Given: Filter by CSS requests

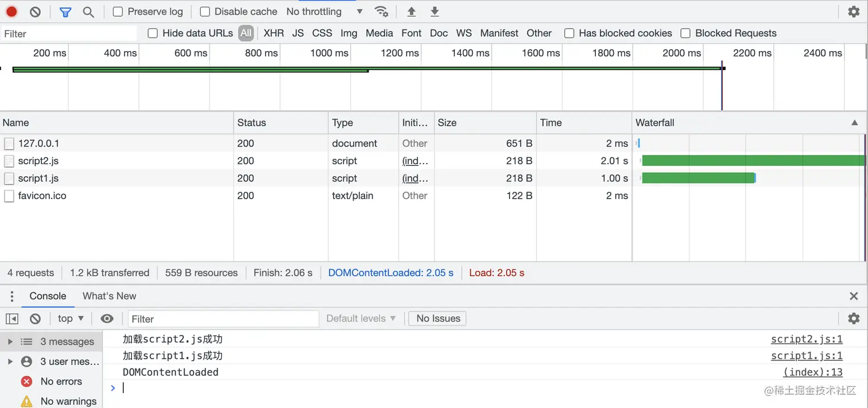Looking at the screenshot, I should (x=322, y=33).
